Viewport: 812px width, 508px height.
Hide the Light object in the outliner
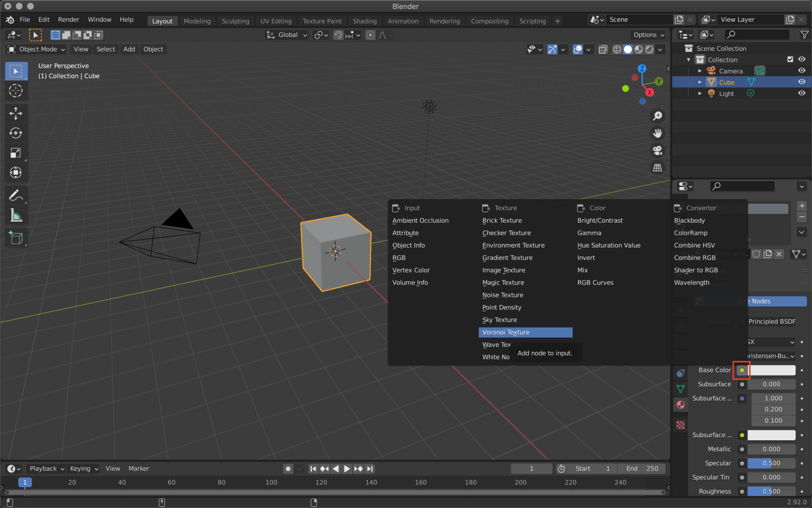pyautogui.click(x=801, y=93)
